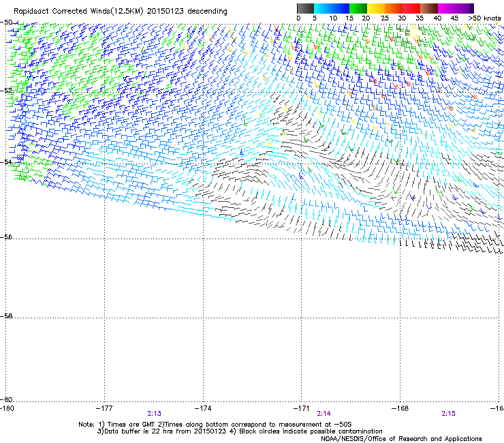Click the date text '20150123 descending'
The height and width of the screenshot is (443, 504).
click(187, 12)
